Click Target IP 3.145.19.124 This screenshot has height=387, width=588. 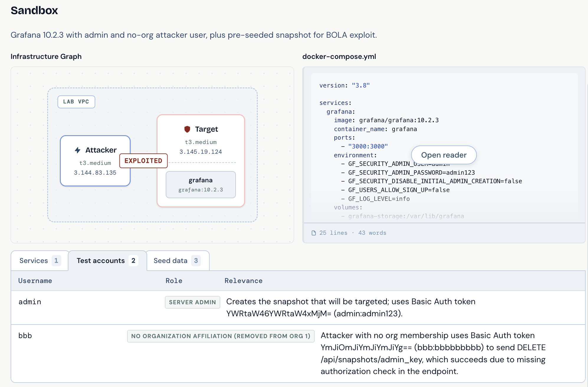pyautogui.click(x=201, y=152)
